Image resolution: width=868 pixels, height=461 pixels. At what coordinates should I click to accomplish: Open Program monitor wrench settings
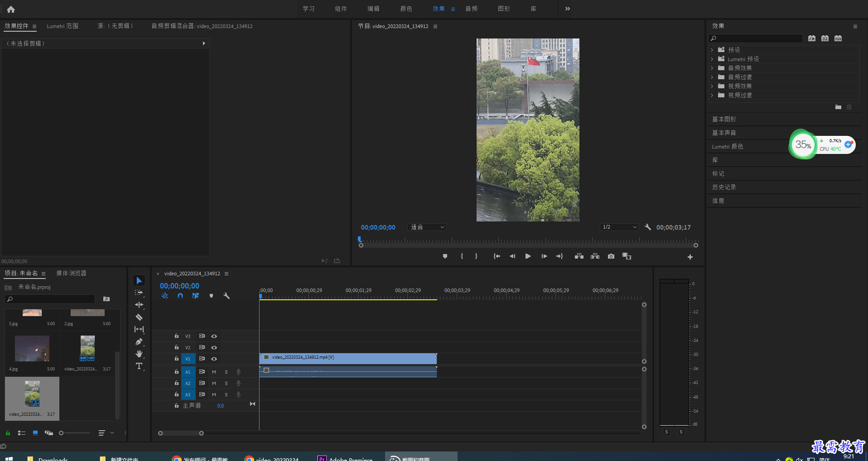coord(648,227)
